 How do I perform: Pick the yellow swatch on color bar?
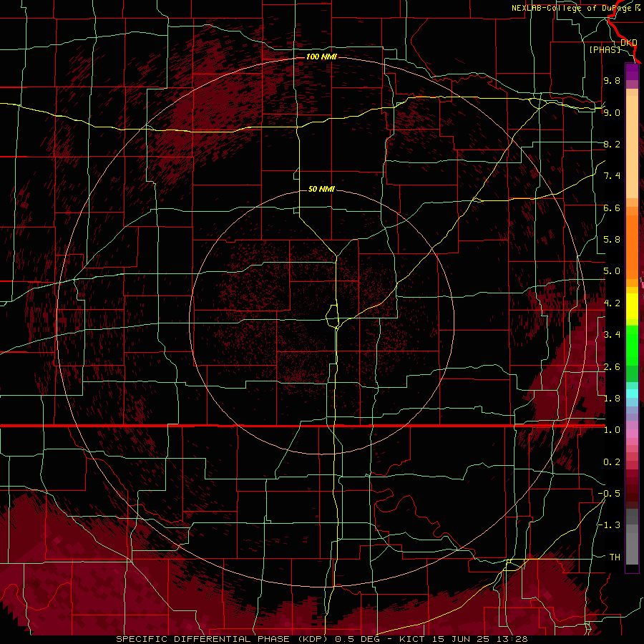coord(632,306)
